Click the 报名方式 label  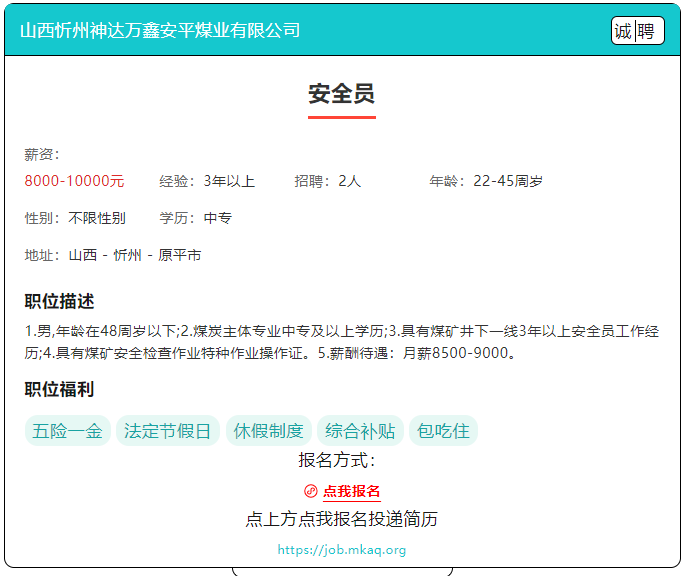click(x=337, y=460)
